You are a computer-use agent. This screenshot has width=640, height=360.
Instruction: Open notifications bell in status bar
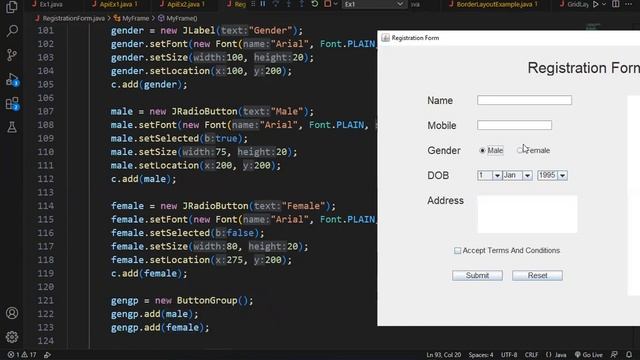pyautogui.click(x=629, y=355)
